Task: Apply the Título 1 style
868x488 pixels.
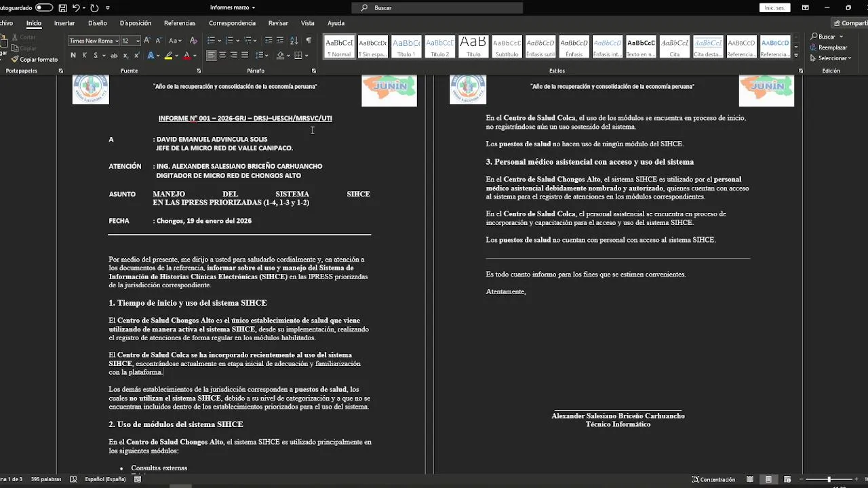Action: [406, 47]
